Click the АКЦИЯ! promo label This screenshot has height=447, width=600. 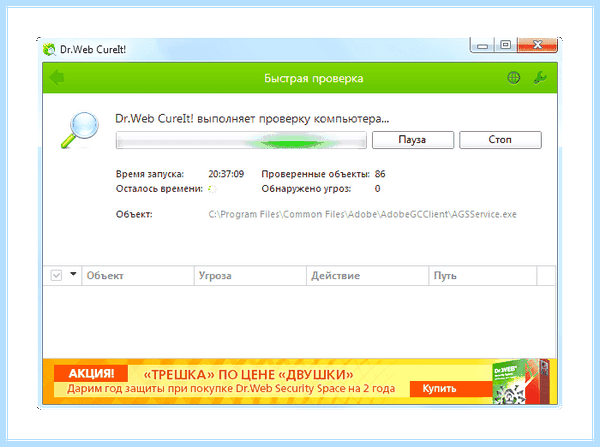click(91, 374)
